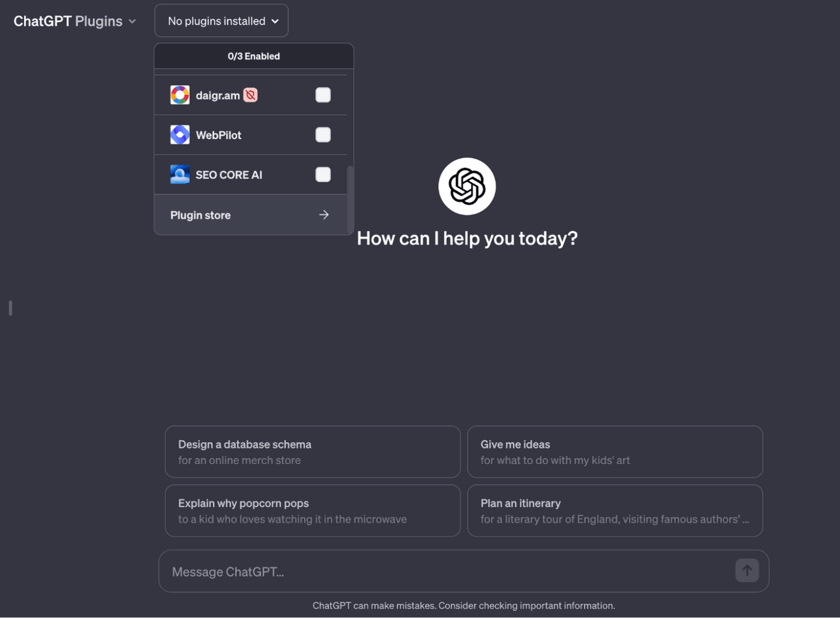Enable the WebPilot plugin
Image resolution: width=840 pixels, height=618 pixels.
point(323,134)
